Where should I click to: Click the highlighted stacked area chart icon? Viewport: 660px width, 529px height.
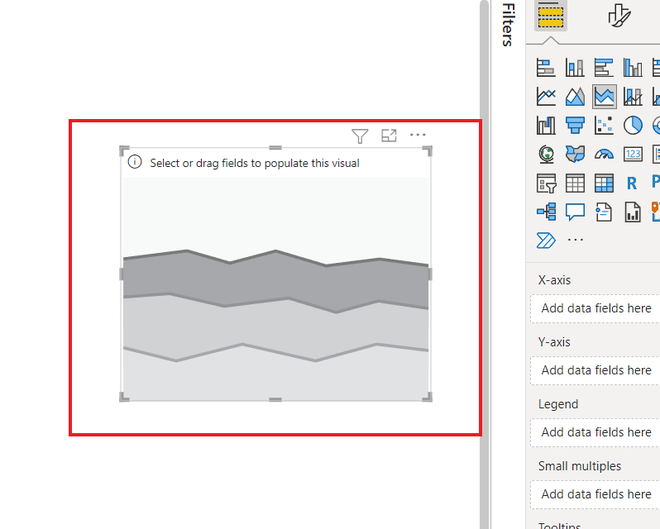coord(604,96)
